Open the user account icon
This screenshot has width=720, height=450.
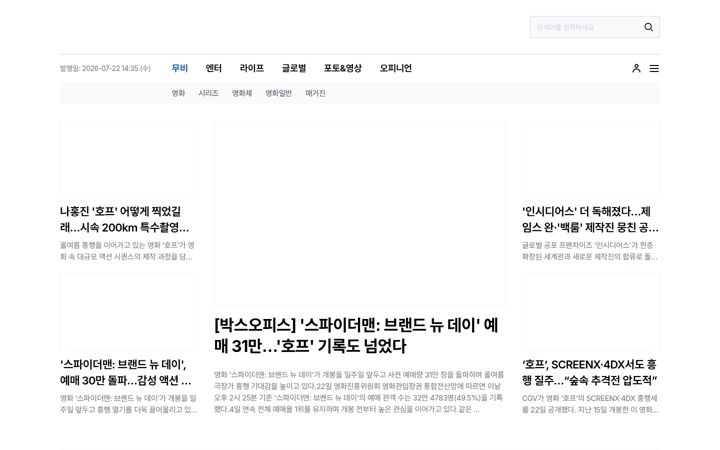click(636, 68)
